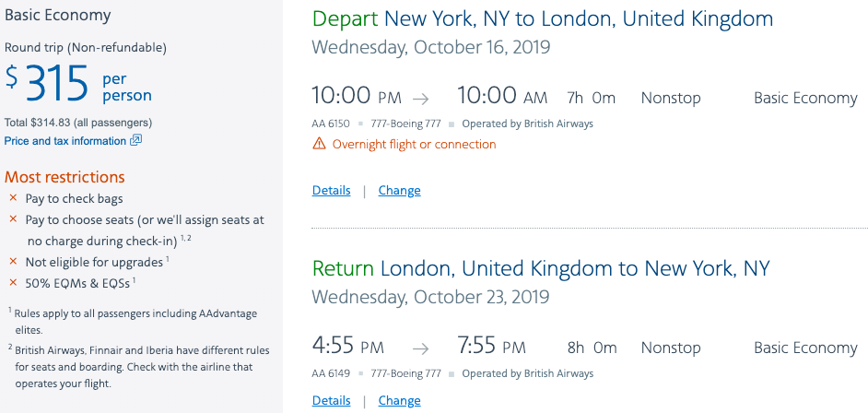
Task: Click the Return London to New York heading
Action: point(541,269)
